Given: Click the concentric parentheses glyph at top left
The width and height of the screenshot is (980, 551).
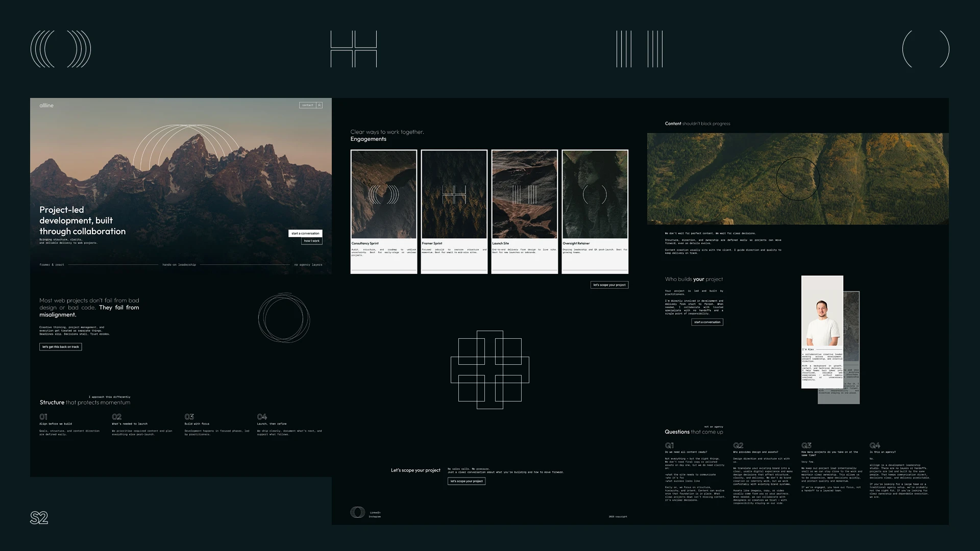Looking at the screenshot, I should point(61,49).
